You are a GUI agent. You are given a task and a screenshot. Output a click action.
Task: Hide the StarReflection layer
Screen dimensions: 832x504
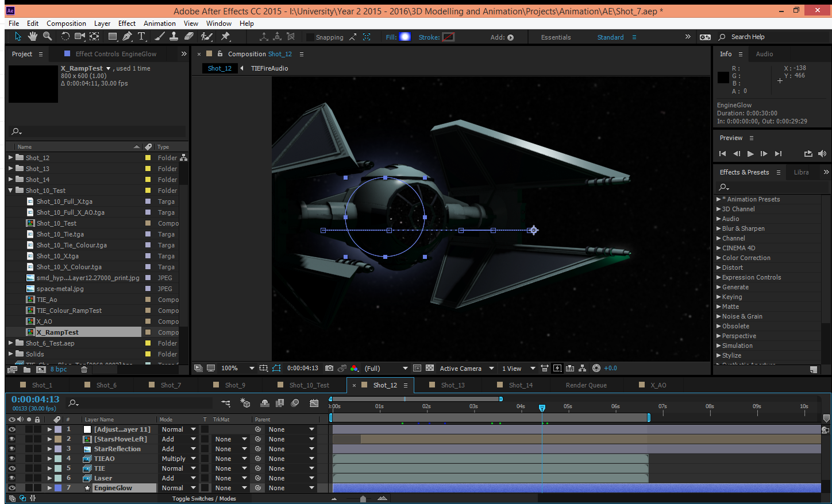click(11, 449)
